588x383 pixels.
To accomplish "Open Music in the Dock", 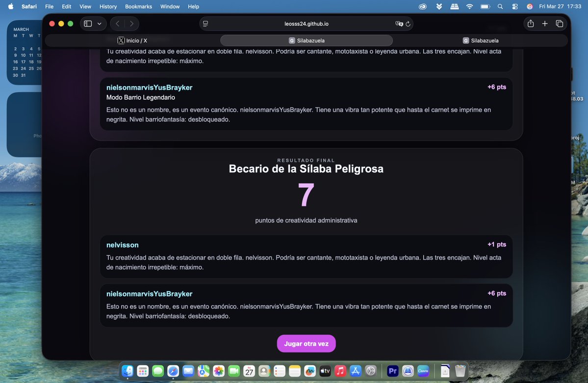I will (x=340, y=371).
